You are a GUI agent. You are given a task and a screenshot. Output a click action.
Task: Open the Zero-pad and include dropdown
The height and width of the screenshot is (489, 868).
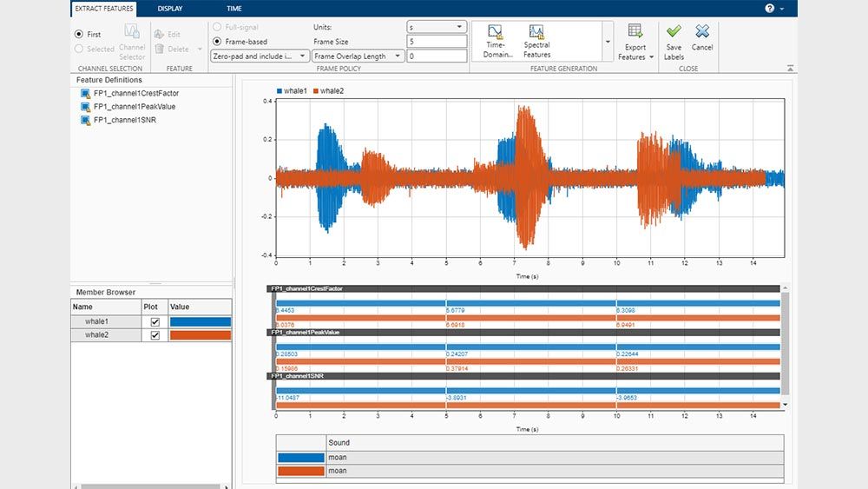(260, 56)
